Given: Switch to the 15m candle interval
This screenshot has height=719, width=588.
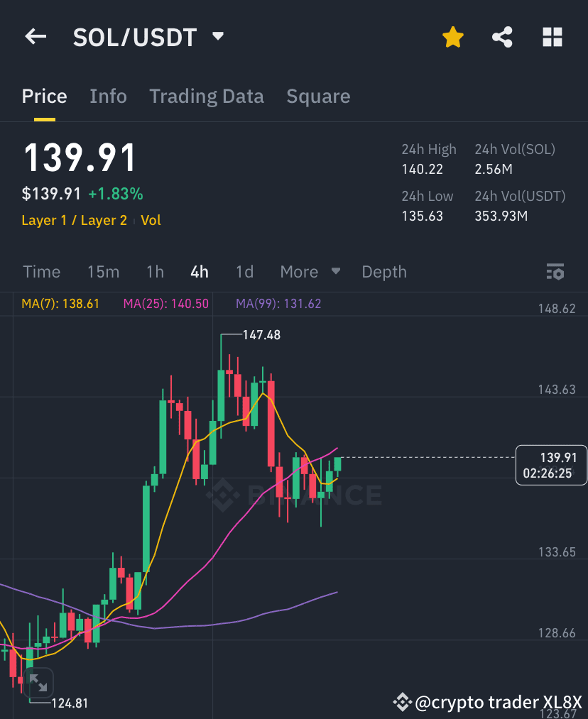Looking at the screenshot, I should click(103, 272).
